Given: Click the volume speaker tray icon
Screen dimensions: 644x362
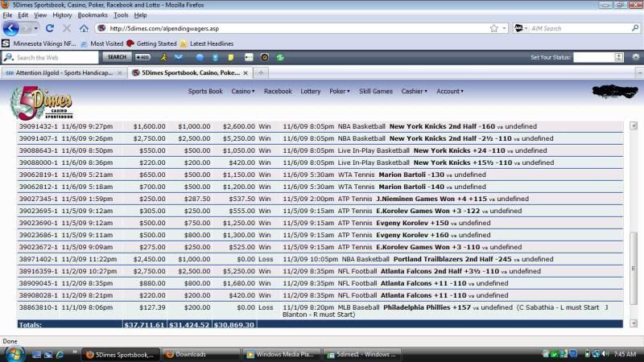Looking at the screenshot, I should 605,354.
